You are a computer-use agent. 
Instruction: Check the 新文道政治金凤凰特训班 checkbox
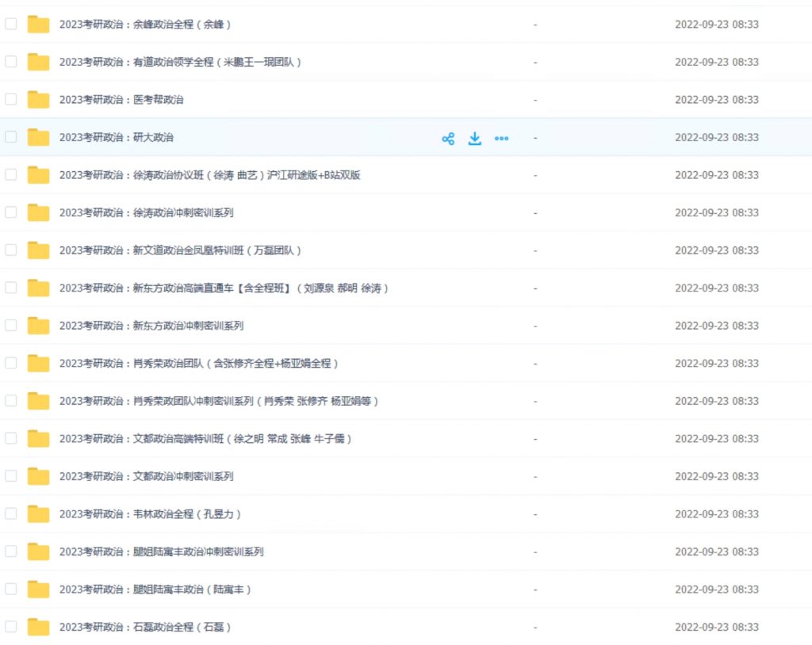(x=11, y=250)
